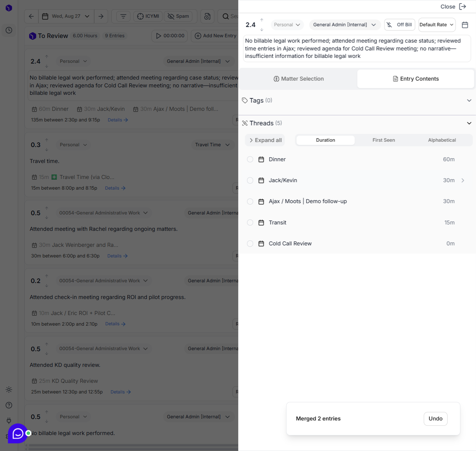
Task: Expand the Jack/Kevin thread chevron
Action: tap(462, 180)
